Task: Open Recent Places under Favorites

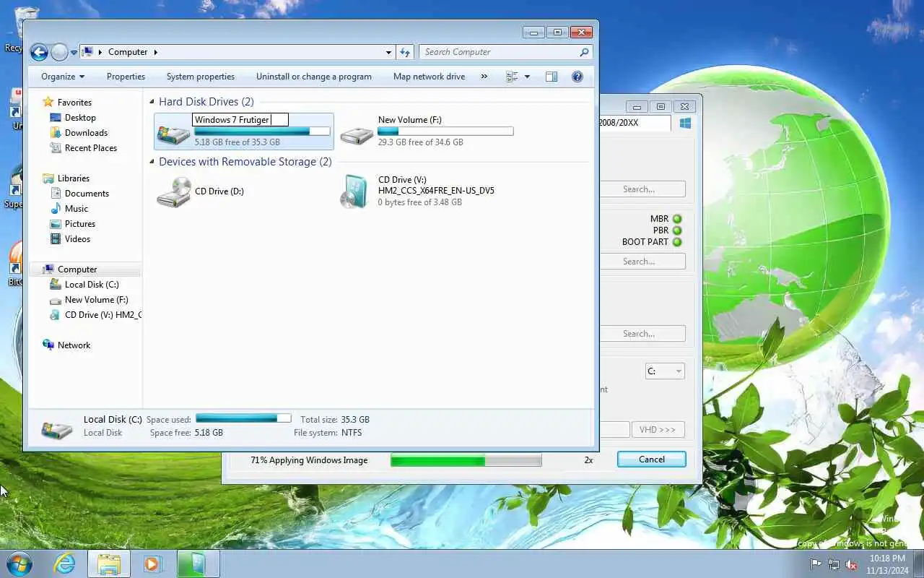Action: [x=90, y=148]
